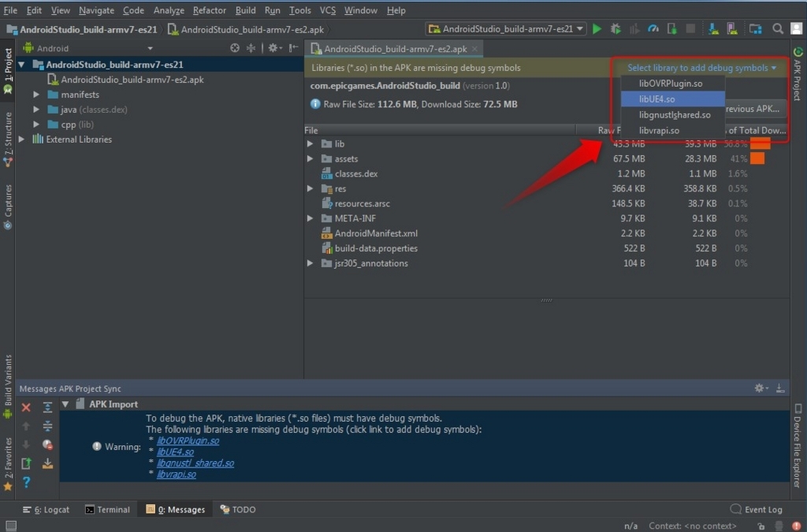This screenshot has height=532, width=807.
Task: Expand the META-INF folder row
Action: click(310, 218)
